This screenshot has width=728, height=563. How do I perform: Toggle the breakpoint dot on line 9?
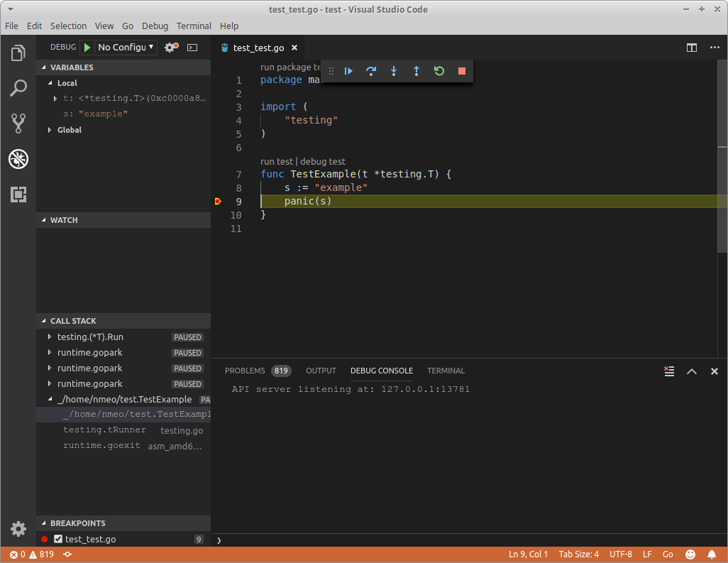pyautogui.click(x=218, y=201)
